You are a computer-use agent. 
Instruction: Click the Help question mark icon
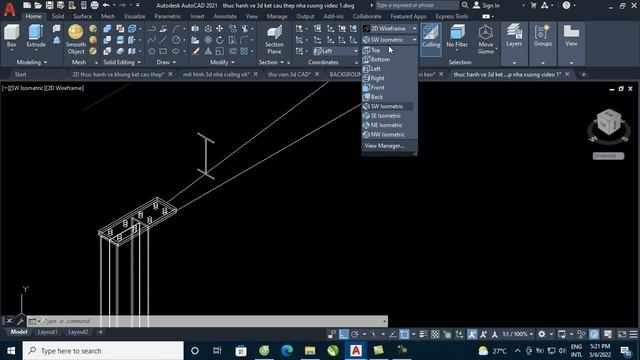point(566,5)
